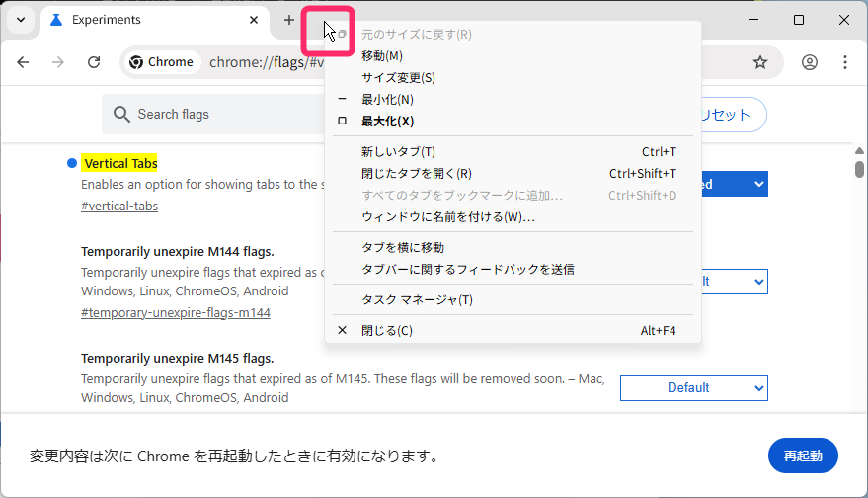Click the Search flags magnifier icon
Screen dimensions: 868x498
(121, 114)
